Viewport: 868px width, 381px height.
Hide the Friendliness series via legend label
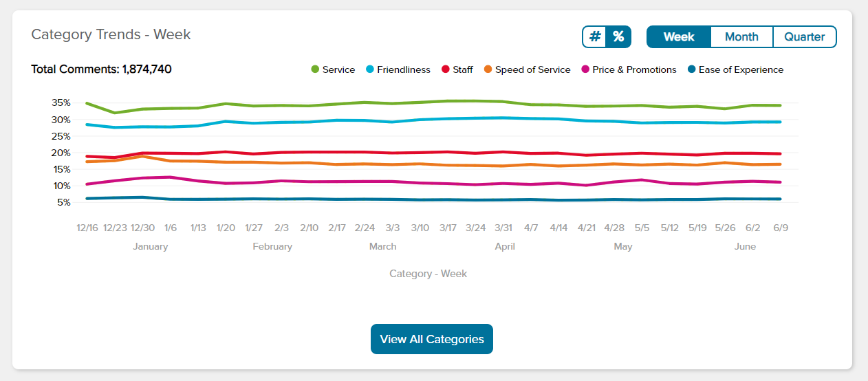(404, 69)
